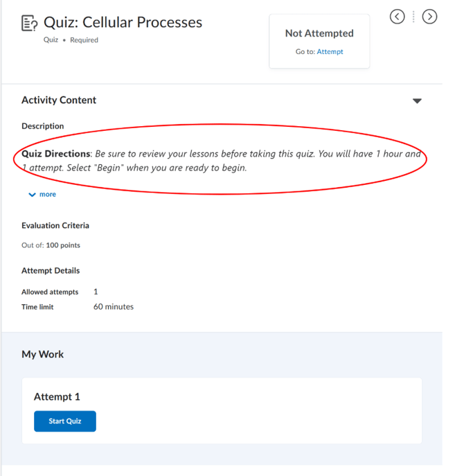The width and height of the screenshot is (464, 476).
Task: Expand description with the blue chevron
Action: click(x=32, y=195)
